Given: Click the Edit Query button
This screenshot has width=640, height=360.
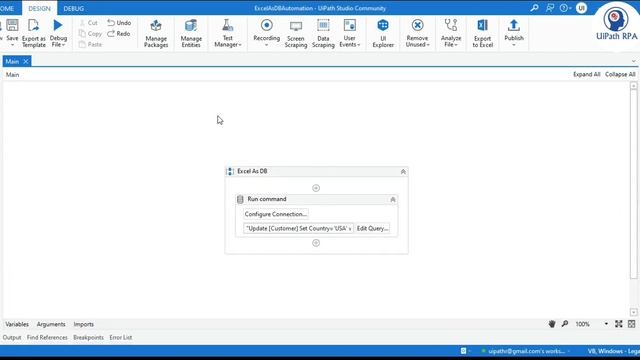Looking at the screenshot, I should tap(372, 228).
